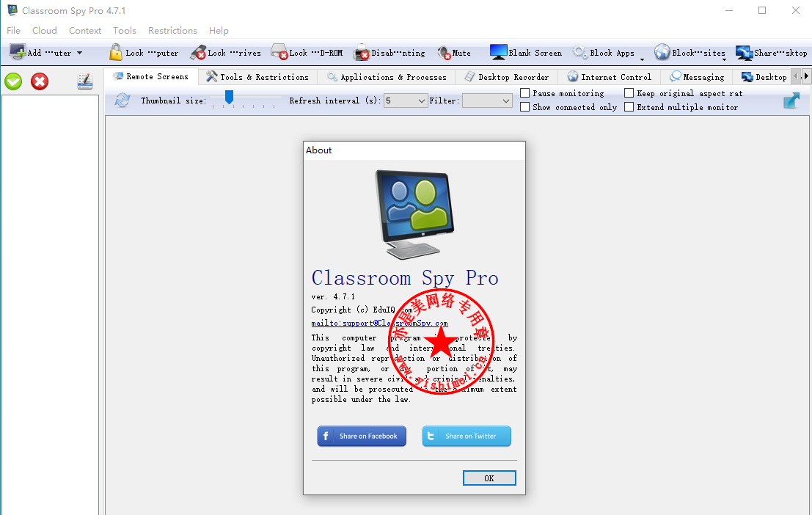Expand the Block Apps dropdown arrow
Screen dimensions: 812x515
point(642,59)
